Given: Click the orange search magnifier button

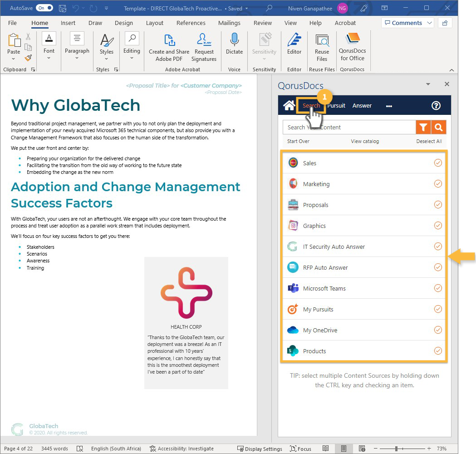Looking at the screenshot, I should (439, 128).
